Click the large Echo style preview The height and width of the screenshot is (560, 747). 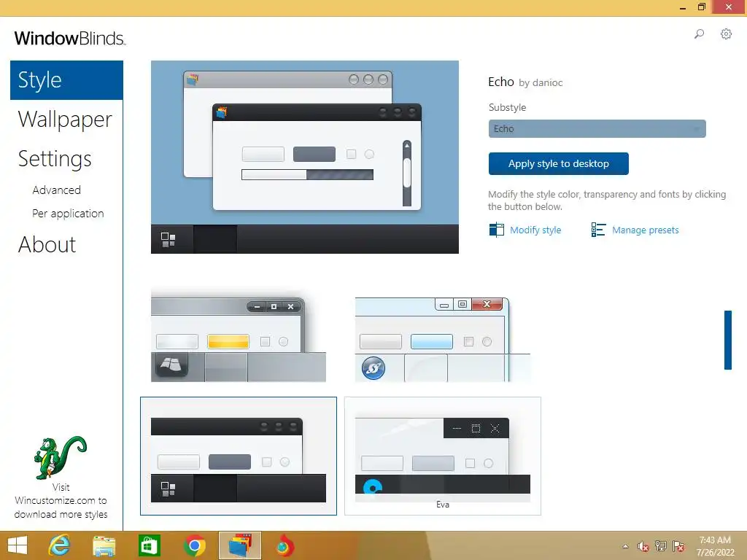(x=305, y=157)
